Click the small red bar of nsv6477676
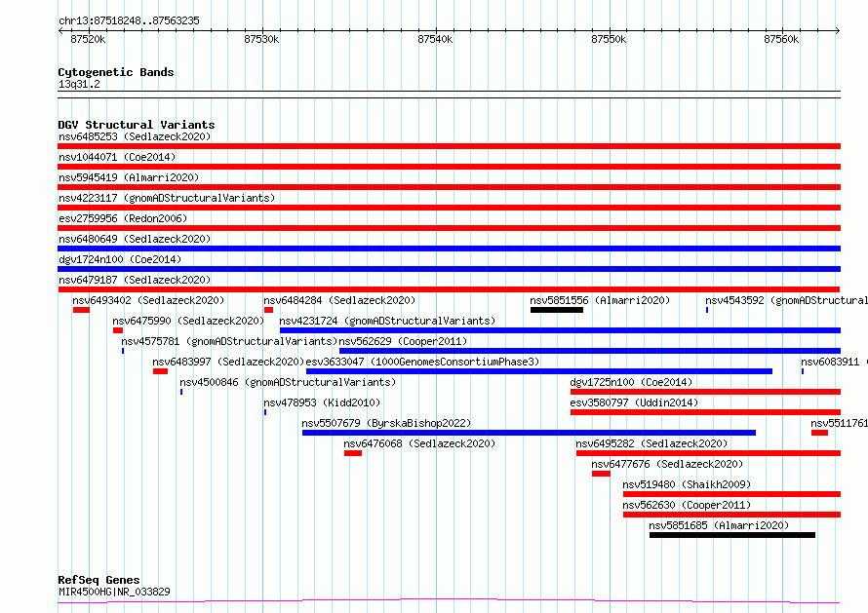The width and height of the screenshot is (868, 613). click(601, 474)
